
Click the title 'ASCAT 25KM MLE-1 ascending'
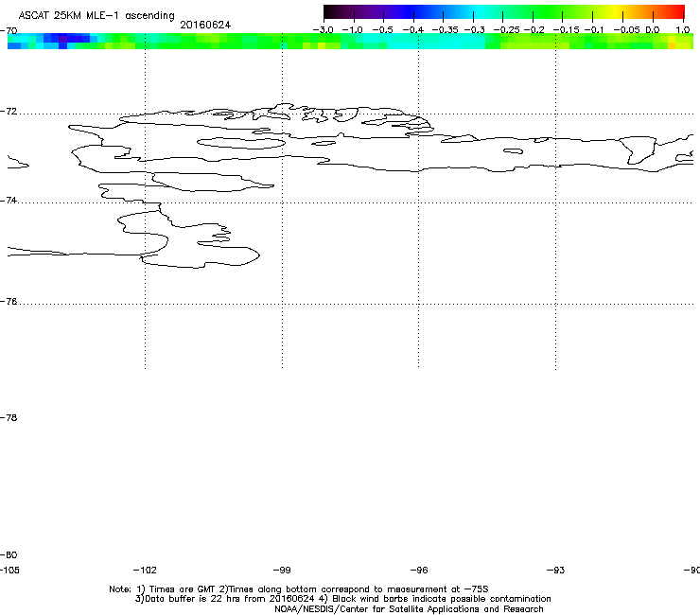click(x=96, y=15)
